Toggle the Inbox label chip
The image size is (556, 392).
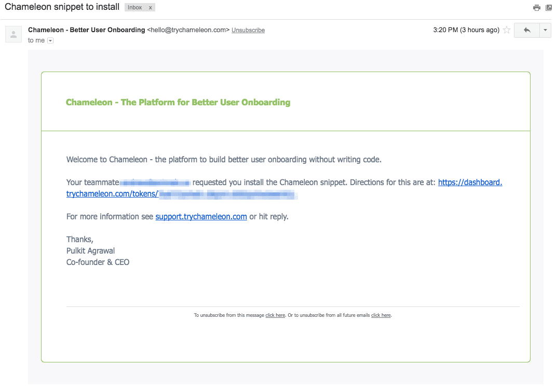coord(136,7)
